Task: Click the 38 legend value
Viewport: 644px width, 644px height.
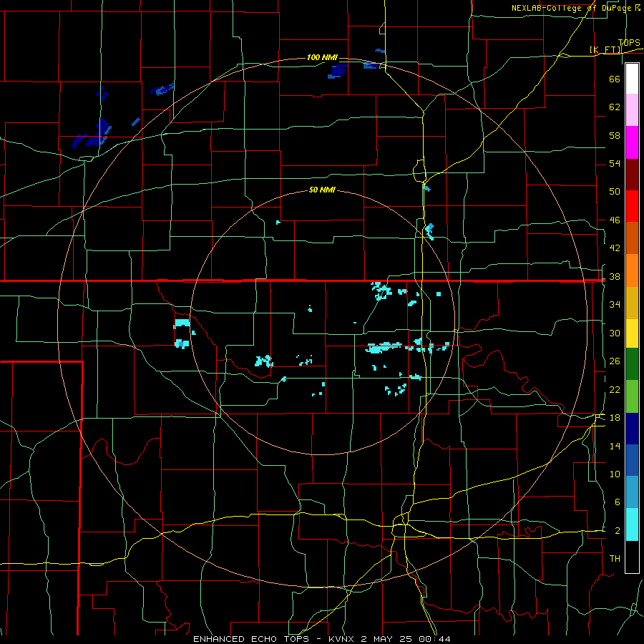Action: (x=615, y=277)
